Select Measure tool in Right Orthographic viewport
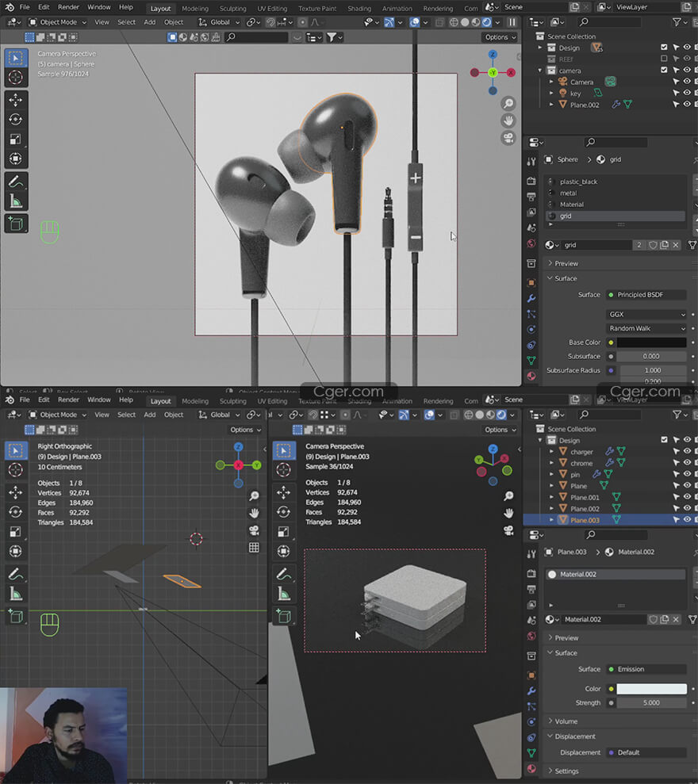Viewport: 698px width, 784px height. click(x=16, y=594)
